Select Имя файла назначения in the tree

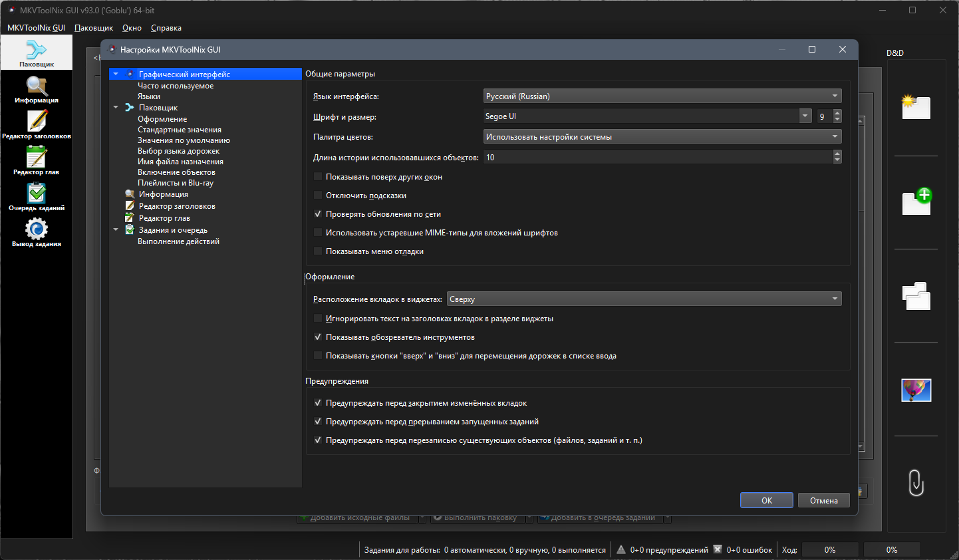[x=180, y=162]
